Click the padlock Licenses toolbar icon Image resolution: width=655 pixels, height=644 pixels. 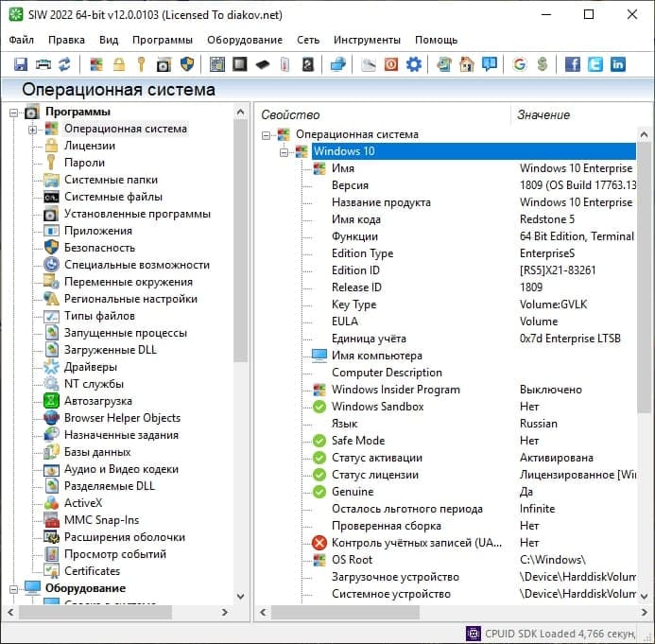(119, 64)
